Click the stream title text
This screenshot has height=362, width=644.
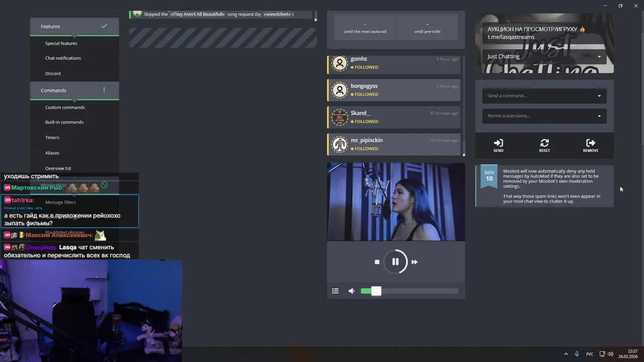pyautogui.click(x=536, y=33)
